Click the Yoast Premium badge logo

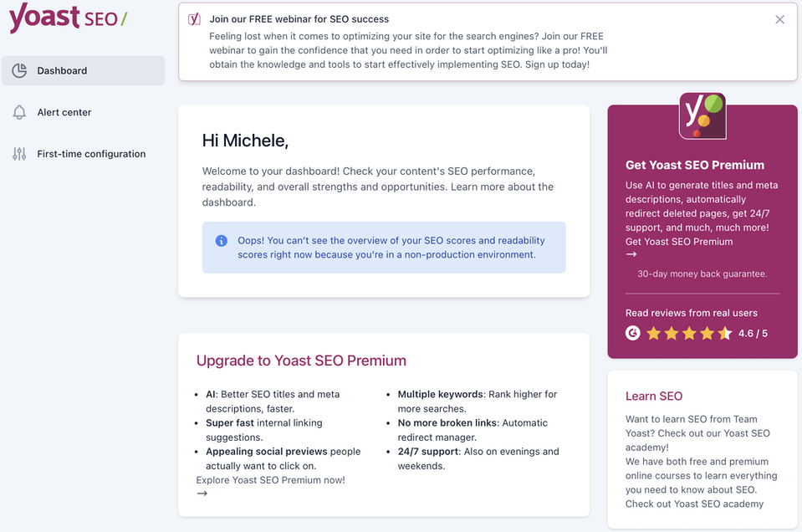[702, 116]
